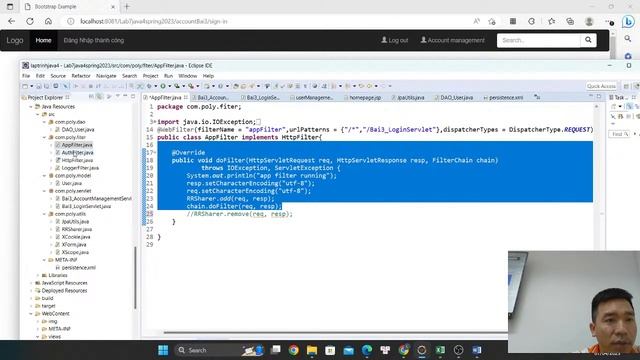
Task: Open Account management link
Action: (453, 40)
